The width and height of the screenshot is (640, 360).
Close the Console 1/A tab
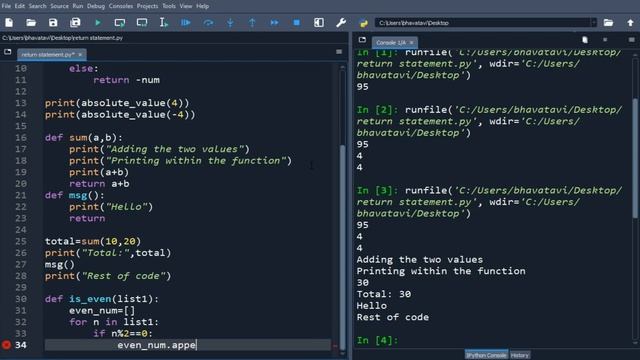click(411, 42)
